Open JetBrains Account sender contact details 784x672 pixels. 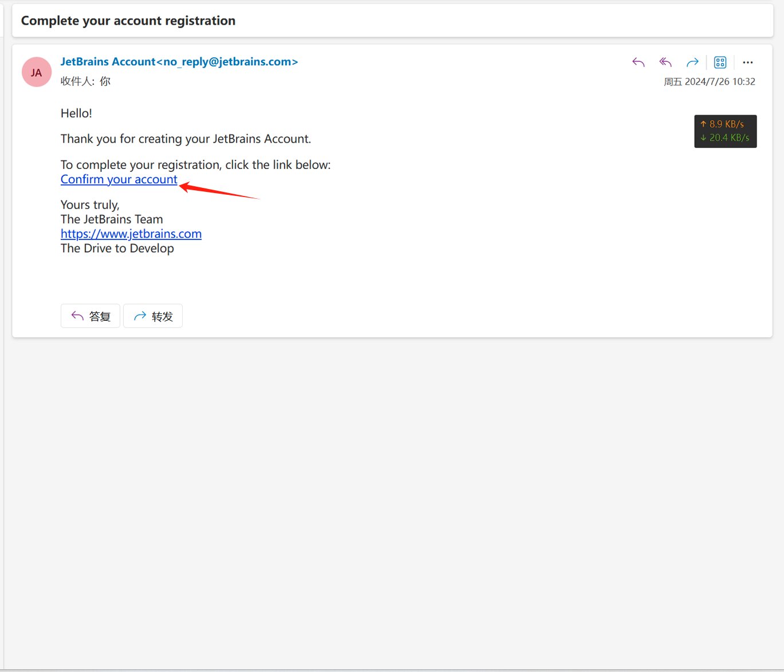(x=179, y=62)
